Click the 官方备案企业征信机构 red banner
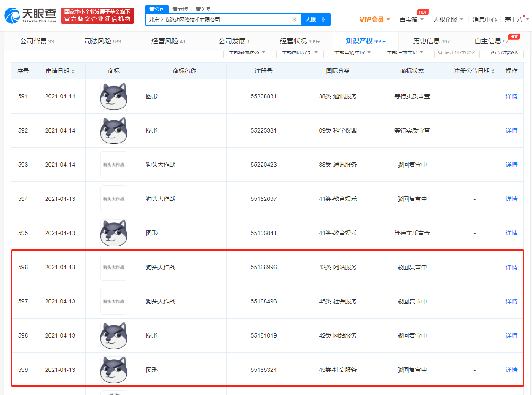 [97, 16]
